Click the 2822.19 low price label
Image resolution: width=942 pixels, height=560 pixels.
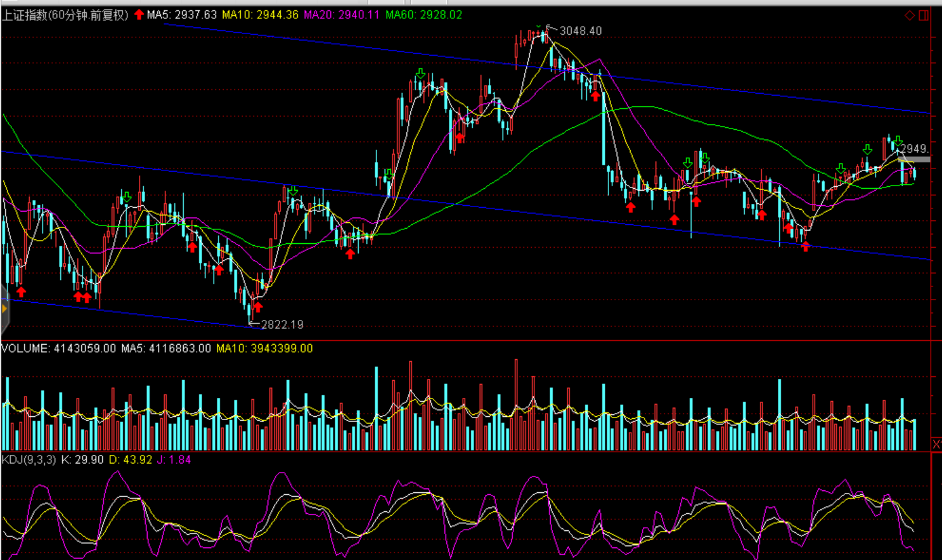click(x=282, y=324)
